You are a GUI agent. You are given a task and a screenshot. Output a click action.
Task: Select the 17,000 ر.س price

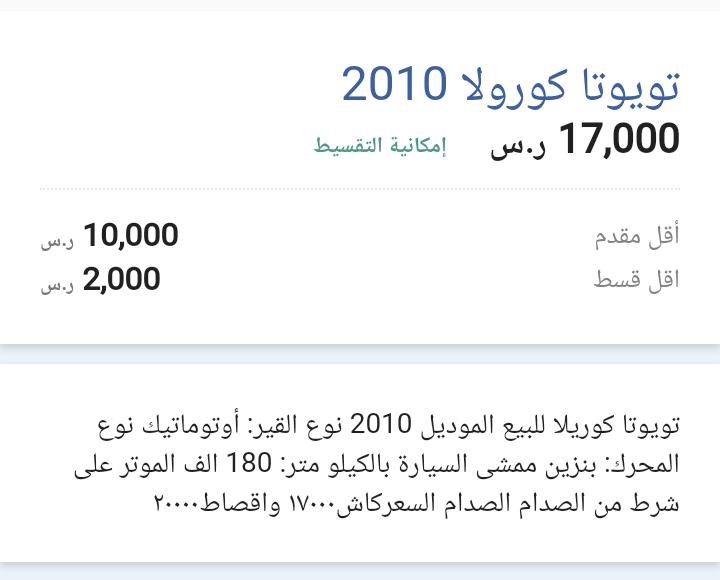tap(585, 140)
